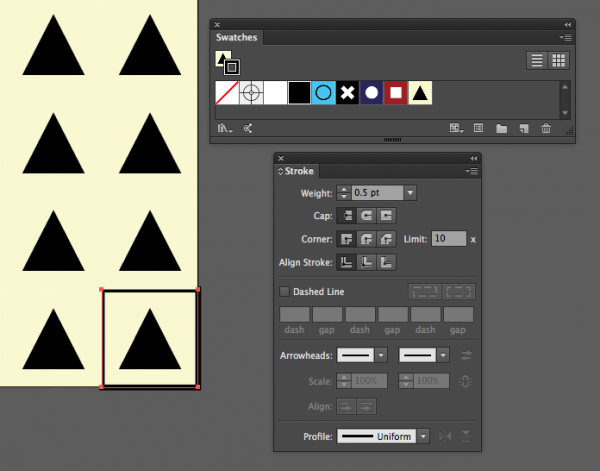
Task: Click the miter Limit input field
Action: pyautogui.click(x=449, y=239)
